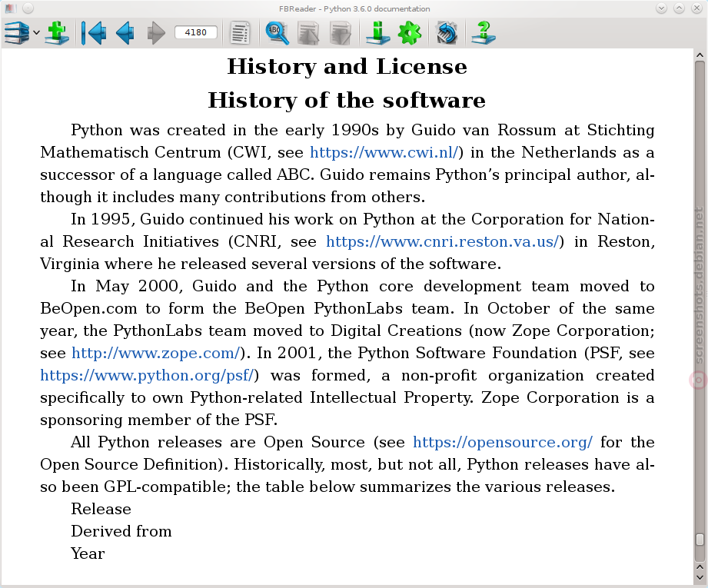Select the "Derived from" line

(121, 531)
